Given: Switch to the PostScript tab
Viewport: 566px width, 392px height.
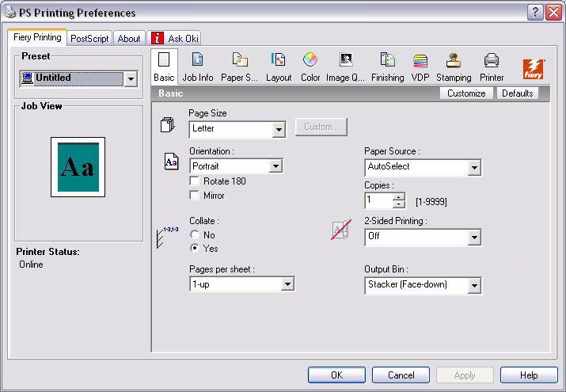Looking at the screenshot, I should coord(89,38).
